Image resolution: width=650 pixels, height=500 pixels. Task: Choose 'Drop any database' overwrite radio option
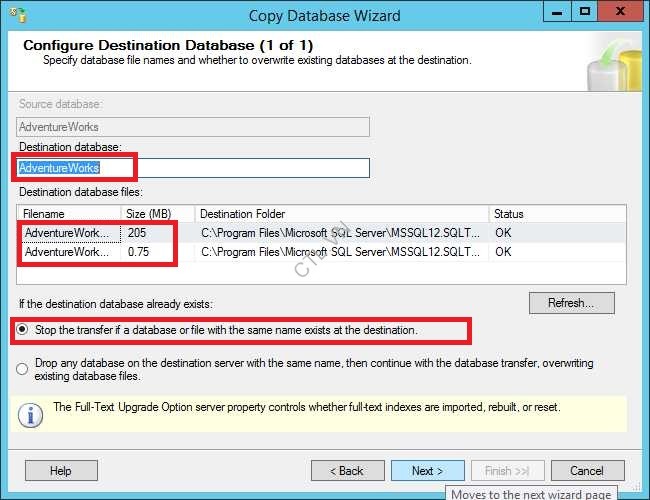(22, 369)
